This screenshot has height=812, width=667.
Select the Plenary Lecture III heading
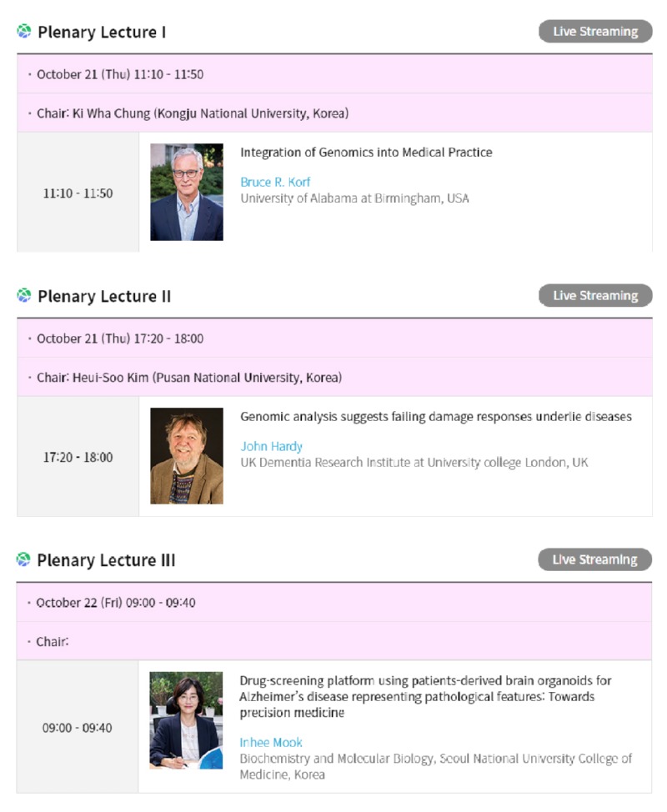tap(106, 560)
